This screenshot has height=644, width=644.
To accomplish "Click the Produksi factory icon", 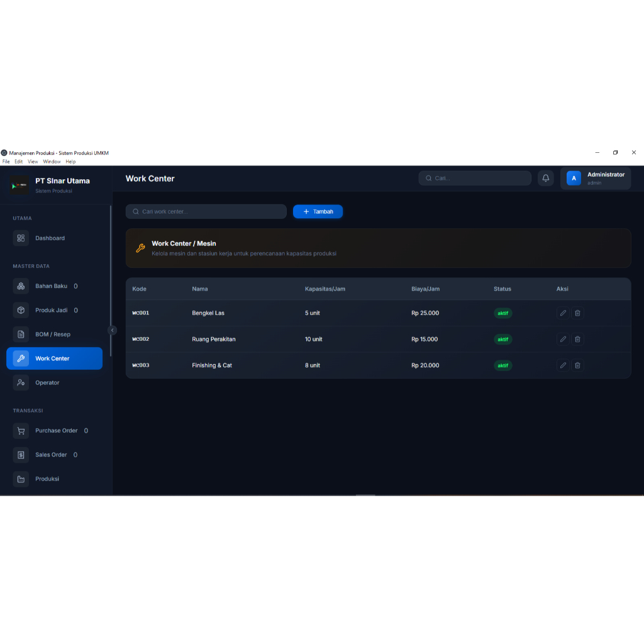I will click(x=21, y=479).
